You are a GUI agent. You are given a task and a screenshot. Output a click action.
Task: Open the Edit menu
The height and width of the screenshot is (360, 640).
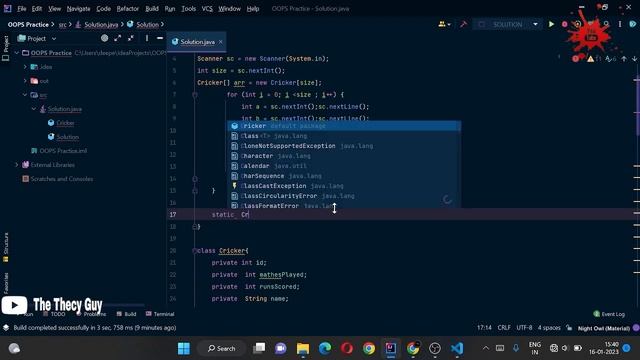click(x=37, y=9)
